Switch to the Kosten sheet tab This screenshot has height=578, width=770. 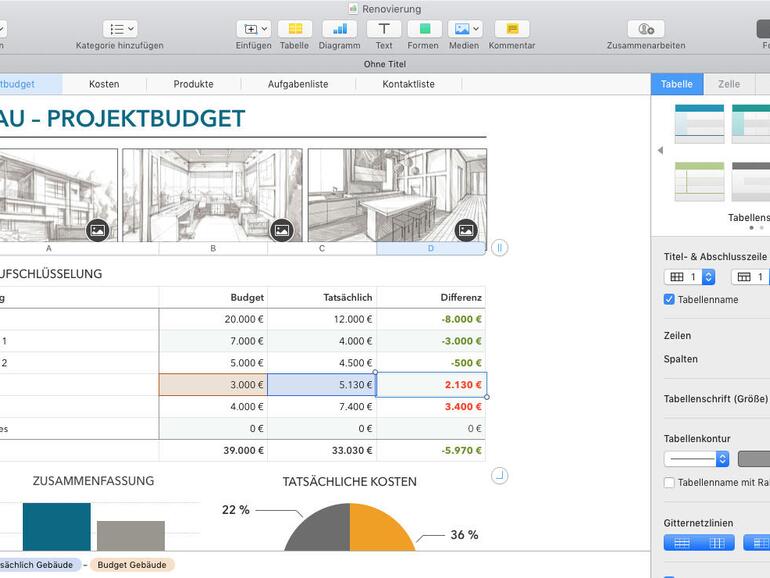coord(104,84)
